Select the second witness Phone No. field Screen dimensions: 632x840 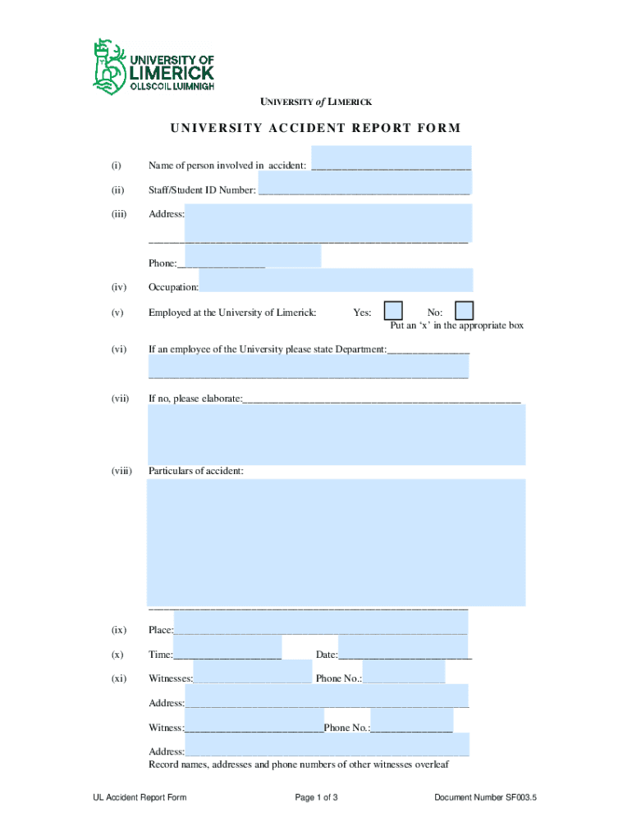[x=411, y=720]
